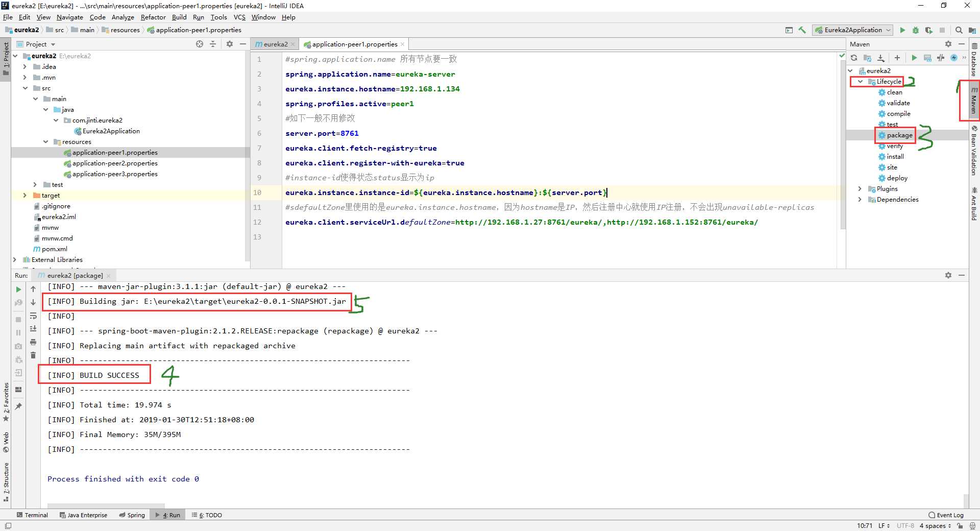Open the Refactor menu
Image resolution: width=980 pixels, height=531 pixels.
[x=153, y=17]
